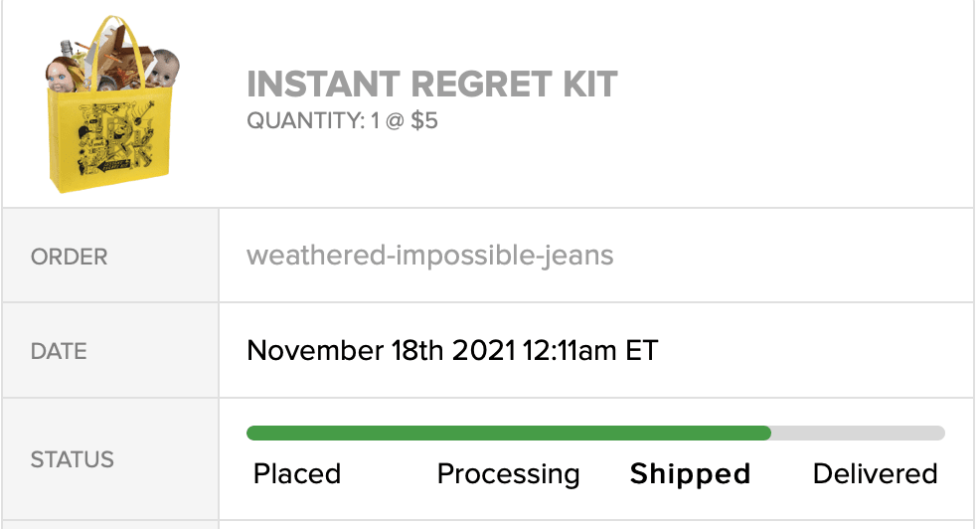Click the bold Shipped status step

tap(690, 474)
